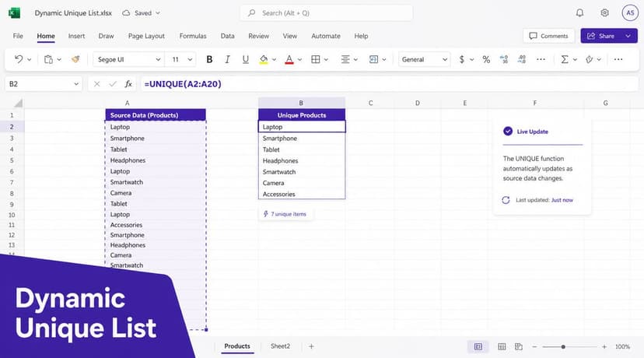Click the Search box
644x358 pixels.
pos(327,13)
